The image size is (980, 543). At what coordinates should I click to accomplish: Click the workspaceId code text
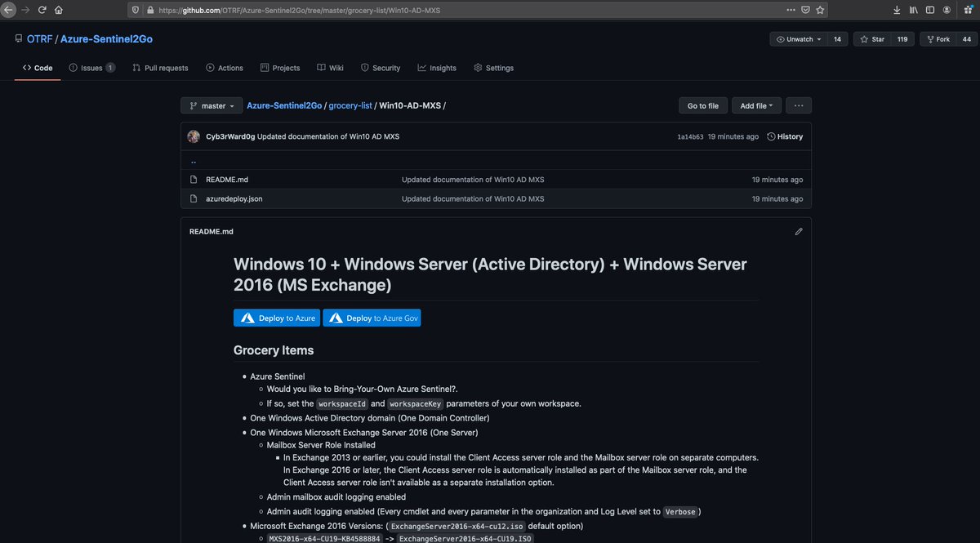coord(341,403)
